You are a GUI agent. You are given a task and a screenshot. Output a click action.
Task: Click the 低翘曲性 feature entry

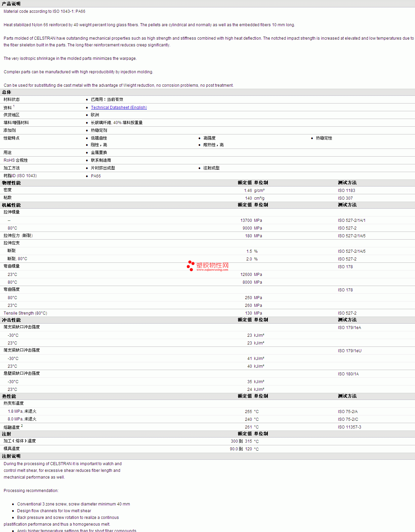coord(99,138)
